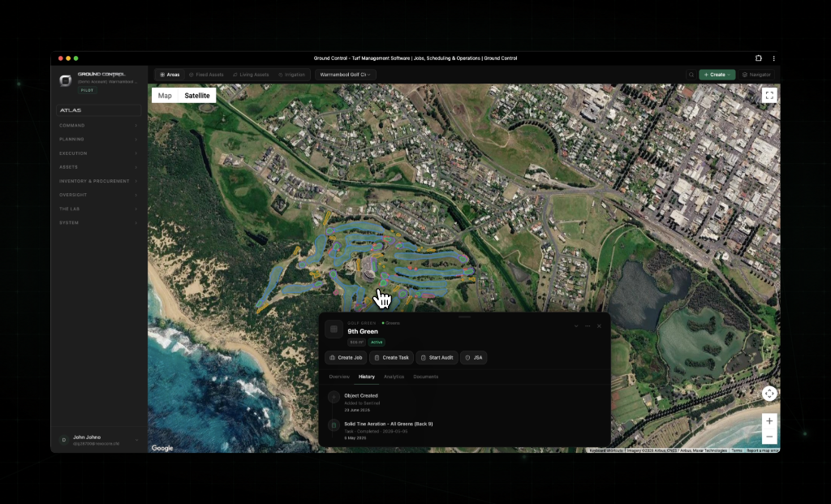Expand the OVERSIGHT sidebar section
The height and width of the screenshot is (504, 831).
[98, 195]
